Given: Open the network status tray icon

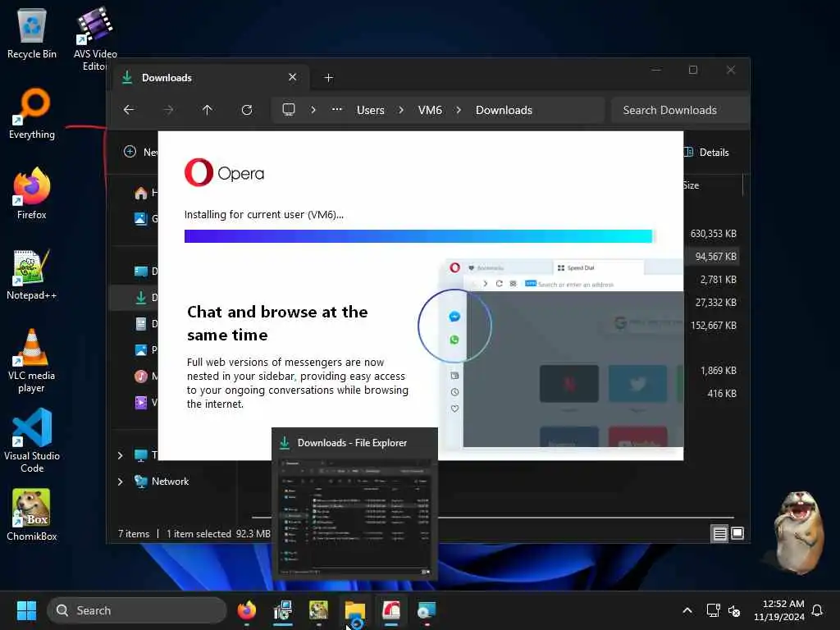Looking at the screenshot, I should (x=713, y=610).
